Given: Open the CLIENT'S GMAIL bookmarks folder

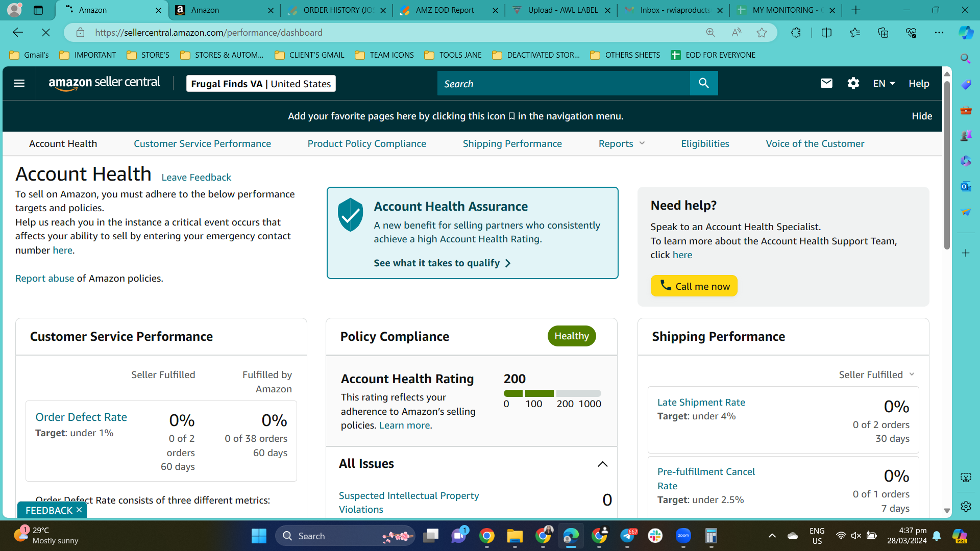Looking at the screenshot, I should point(309,55).
